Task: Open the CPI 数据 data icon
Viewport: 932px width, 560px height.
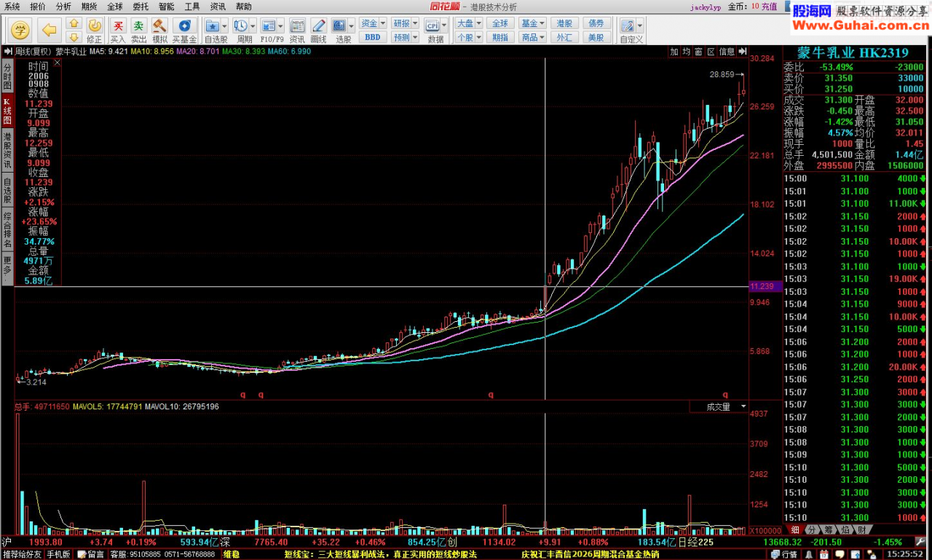Action: pyautogui.click(x=433, y=25)
